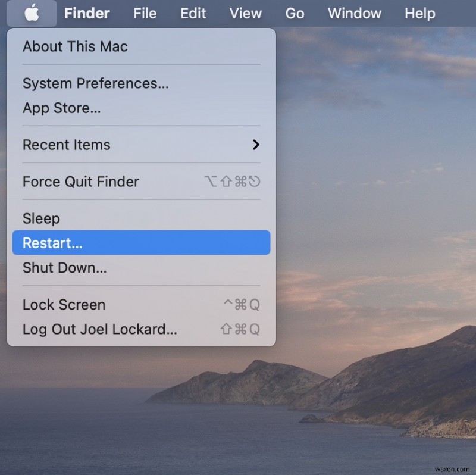Screen dimensions: 476x475
Task: Open the View menu
Action: 245,13
